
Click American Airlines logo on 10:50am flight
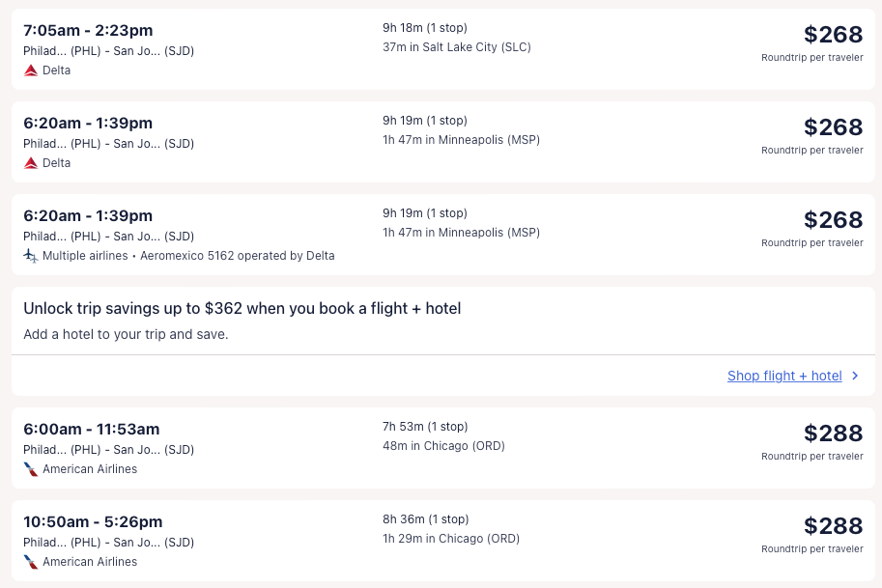(x=31, y=562)
